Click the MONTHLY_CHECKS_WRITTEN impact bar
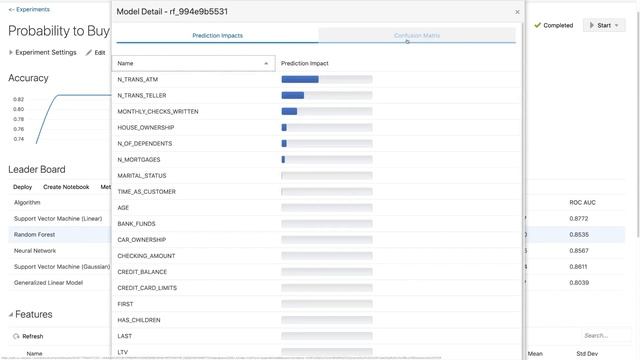Screen dimensions: 640x360 pos(327,111)
